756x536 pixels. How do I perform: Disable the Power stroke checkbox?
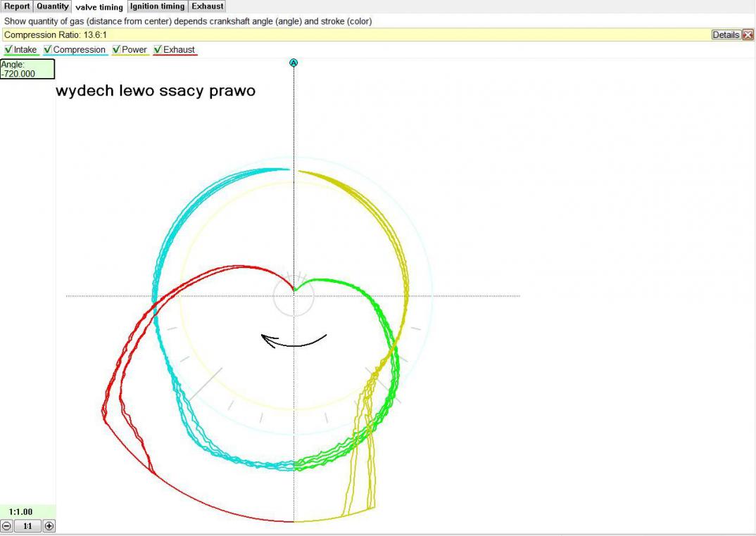[x=117, y=50]
